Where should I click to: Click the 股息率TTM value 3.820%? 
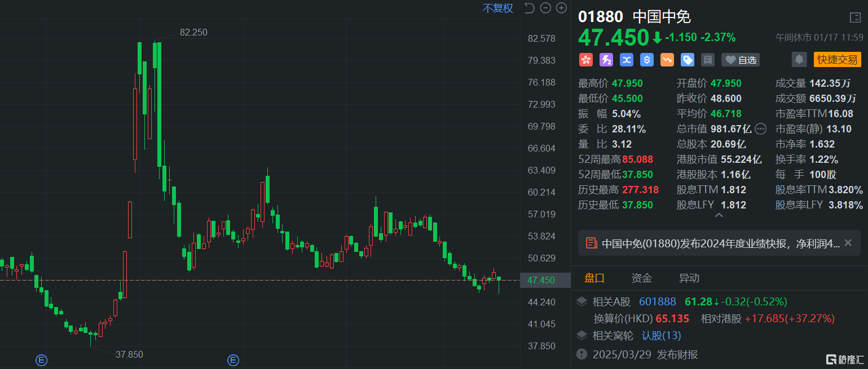click(x=846, y=190)
